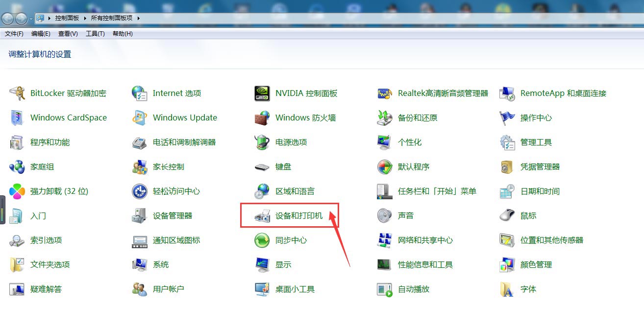Open the 用户帐户 icon

tap(140, 289)
